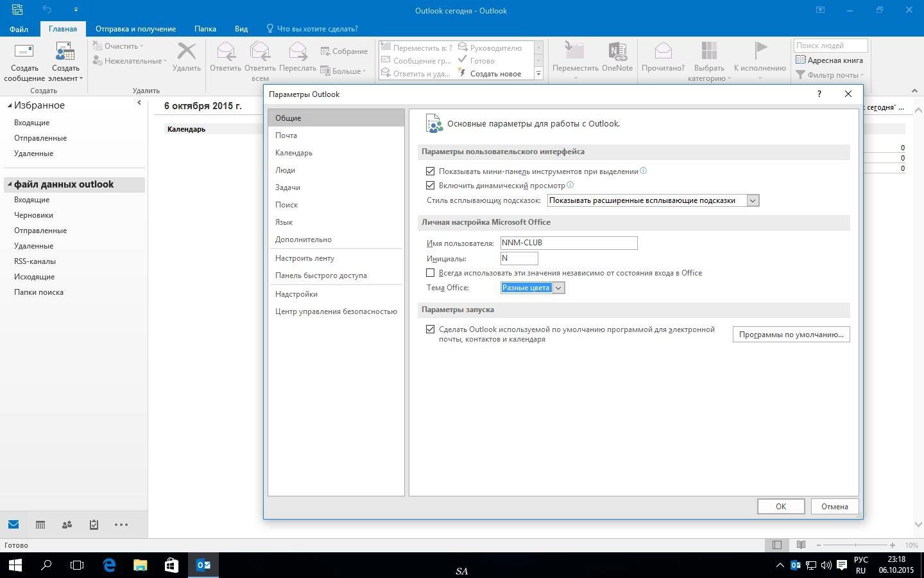Image resolution: width=924 pixels, height=578 pixels.
Task: Expand the quick steps gallery arrow
Action: tap(538, 74)
